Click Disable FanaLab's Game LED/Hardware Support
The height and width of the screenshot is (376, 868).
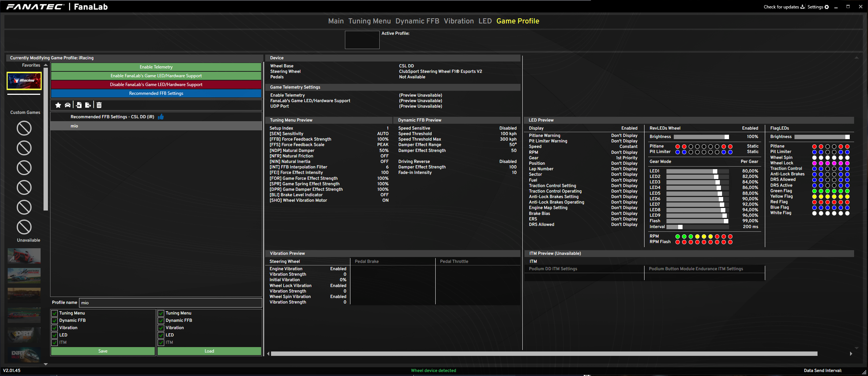pyautogui.click(x=156, y=85)
